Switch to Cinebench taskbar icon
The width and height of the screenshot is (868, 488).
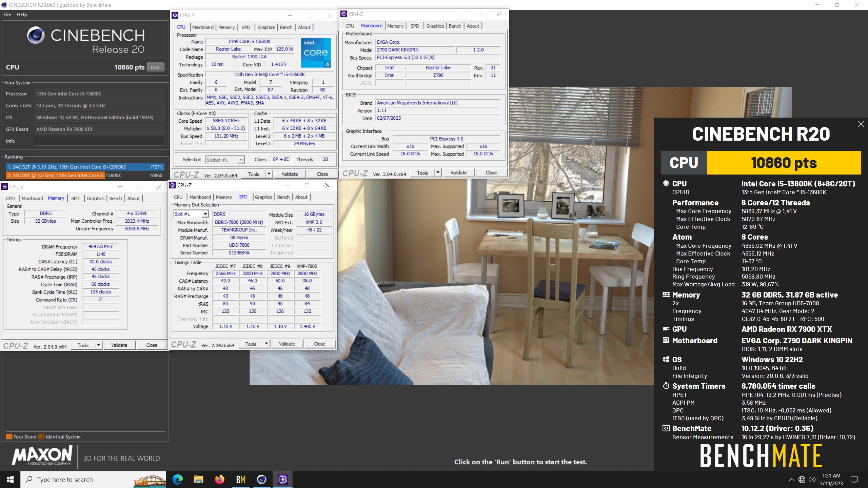tap(261, 479)
